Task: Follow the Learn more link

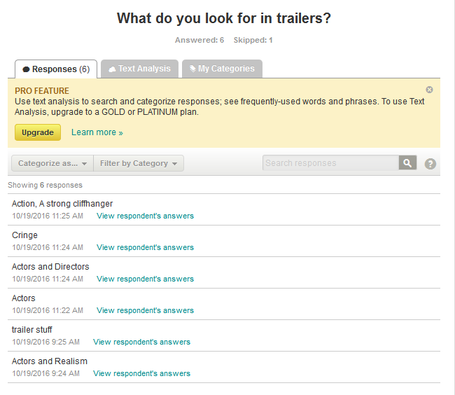Action: [x=97, y=132]
